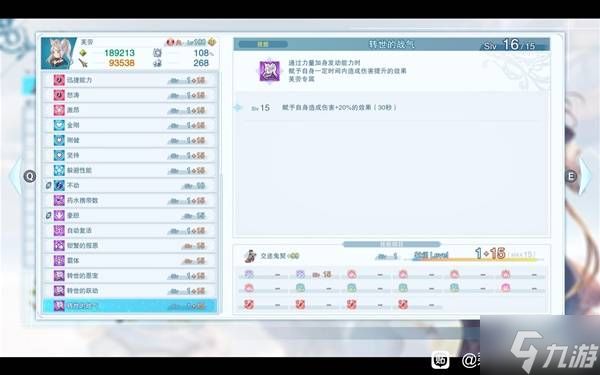Select the 刚健 skill icon
600x375 pixels.
pyautogui.click(x=59, y=140)
